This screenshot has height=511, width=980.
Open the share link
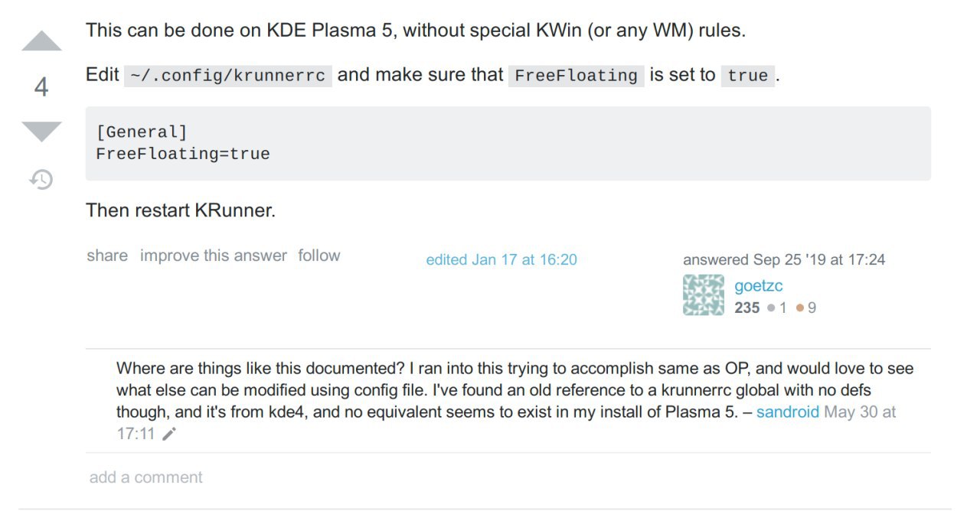tap(107, 255)
